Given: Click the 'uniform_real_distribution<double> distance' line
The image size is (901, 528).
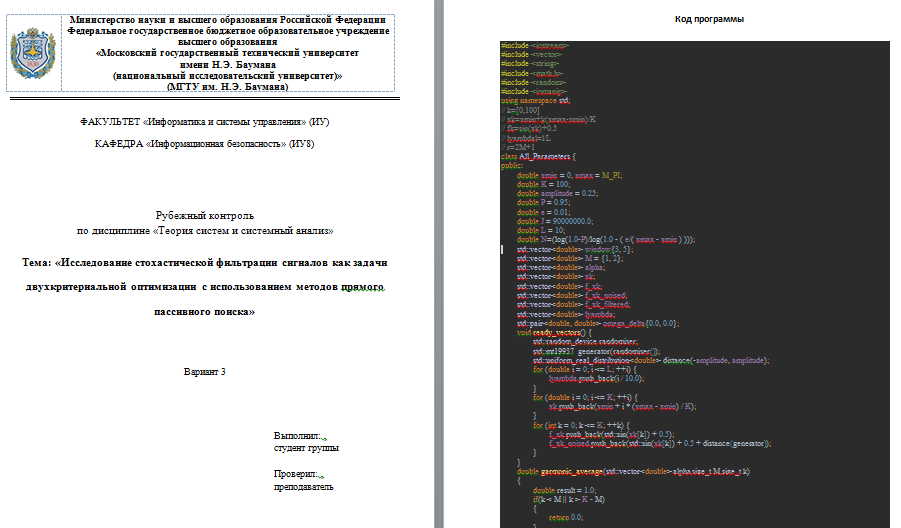Looking at the screenshot, I should [x=651, y=360].
